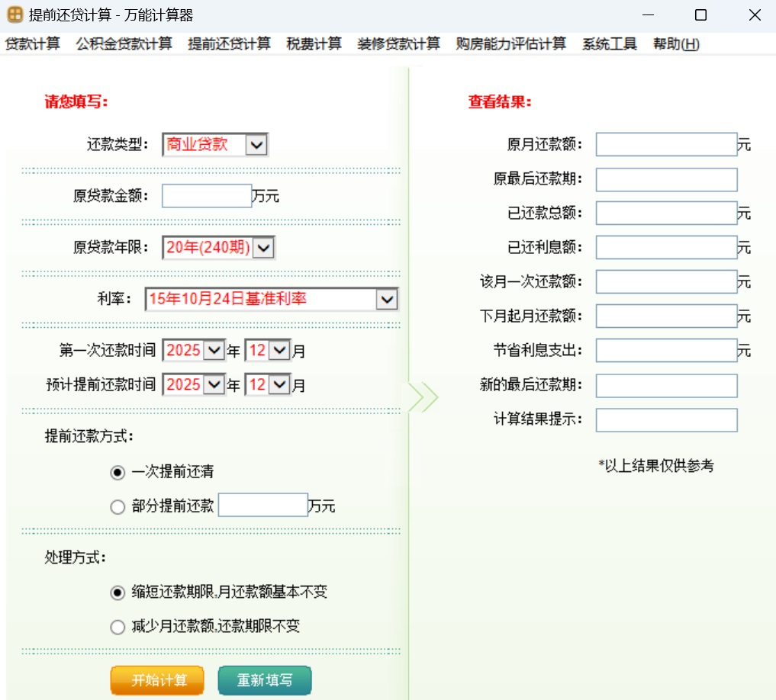The height and width of the screenshot is (700, 776).
Task: Select the 一次提前还清 repayment option
Action: [118, 472]
